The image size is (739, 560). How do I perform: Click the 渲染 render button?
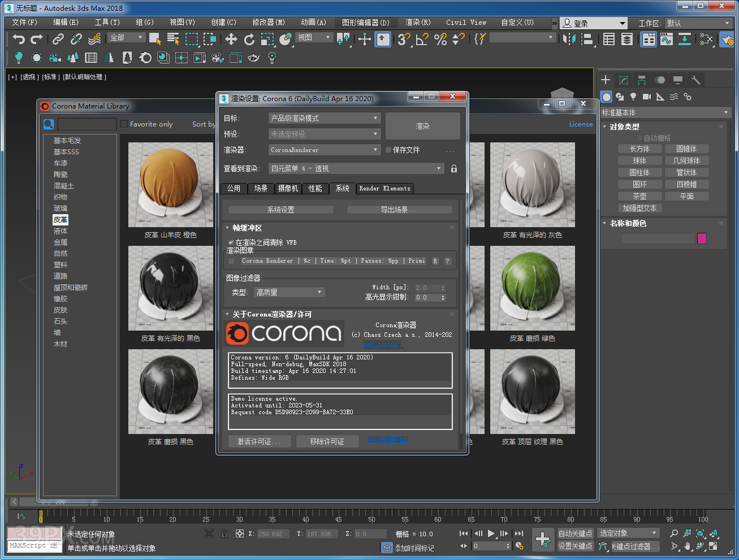click(x=423, y=126)
